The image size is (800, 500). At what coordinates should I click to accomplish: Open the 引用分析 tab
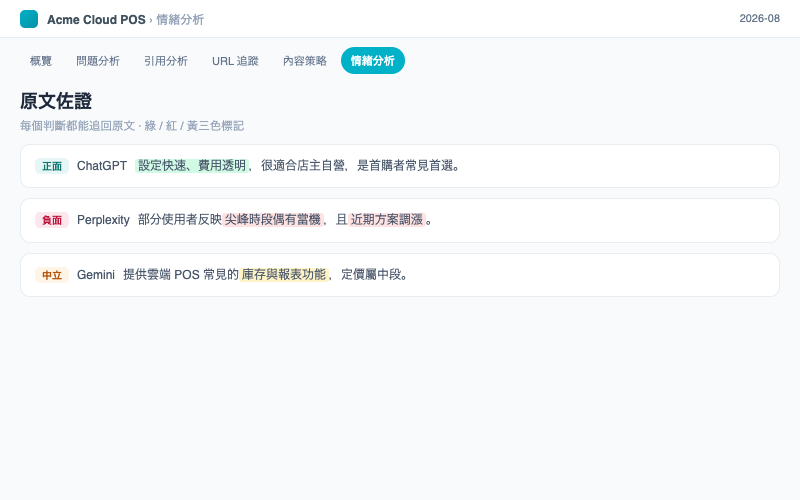tap(166, 61)
